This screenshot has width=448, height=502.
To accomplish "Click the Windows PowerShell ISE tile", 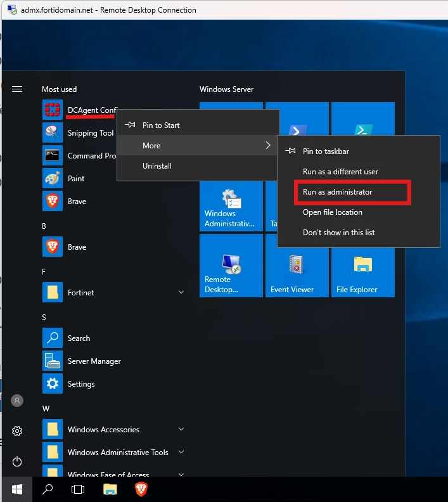I will (363, 119).
